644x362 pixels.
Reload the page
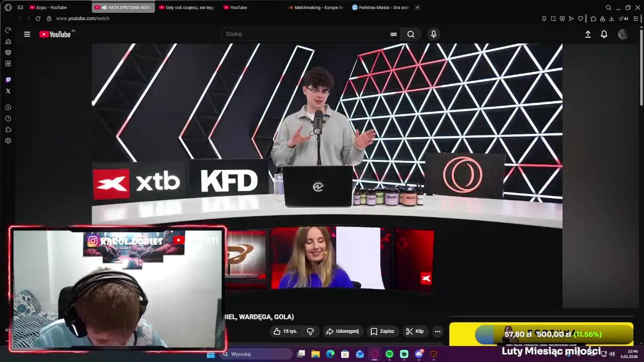coord(38,19)
